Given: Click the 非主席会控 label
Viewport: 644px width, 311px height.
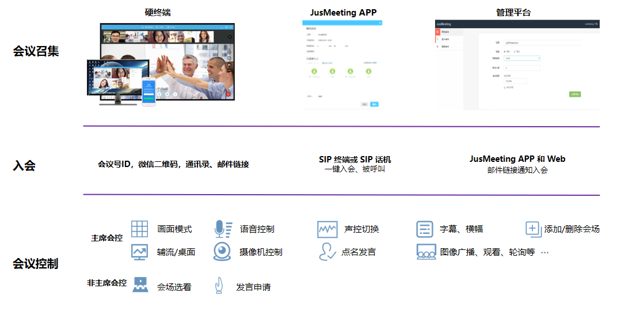Looking at the screenshot, I should (107, 283).
